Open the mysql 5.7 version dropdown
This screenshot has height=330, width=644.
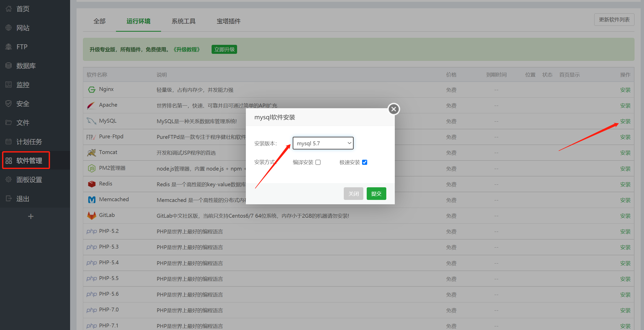[x=323, y=143]
